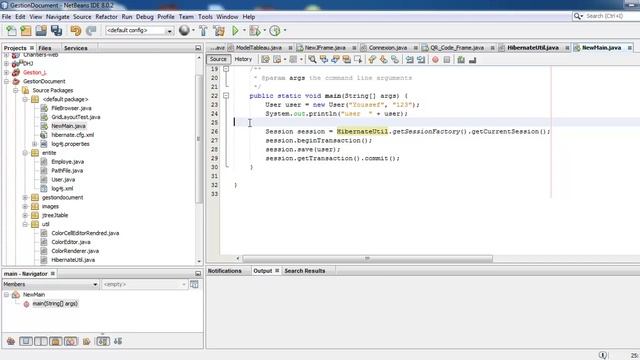Select main(String[] args) in Navigator
640x360 pixels.
coord(55,304)
